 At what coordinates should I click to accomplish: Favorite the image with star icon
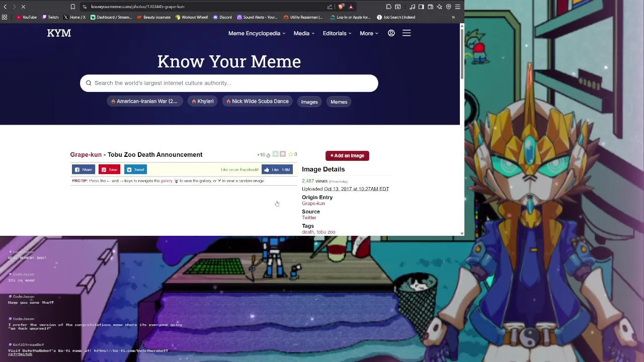(290, 154)
